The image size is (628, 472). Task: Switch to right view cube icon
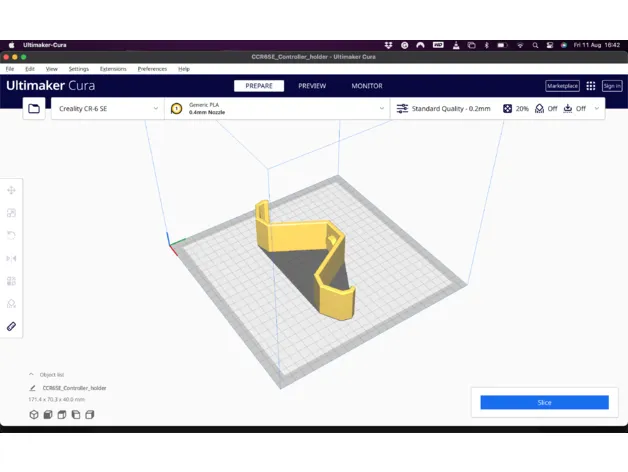click(x=90, y=414)
